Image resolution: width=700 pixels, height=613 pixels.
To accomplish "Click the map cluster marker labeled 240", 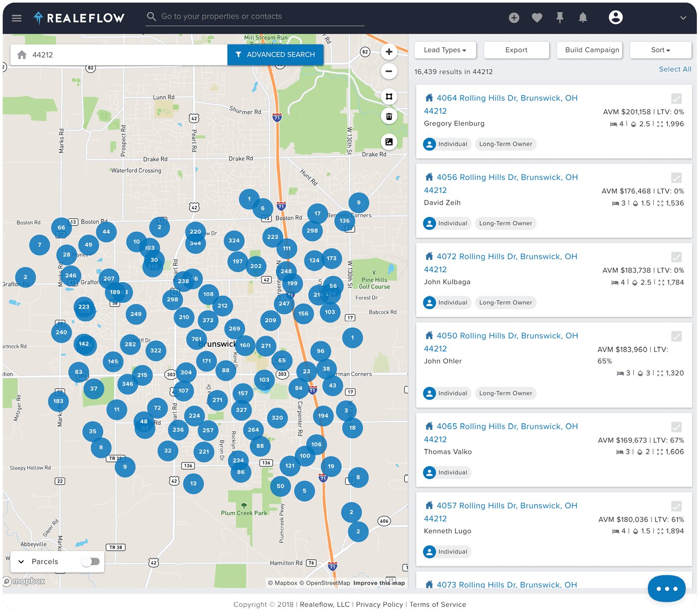I will tap(62, 332).
